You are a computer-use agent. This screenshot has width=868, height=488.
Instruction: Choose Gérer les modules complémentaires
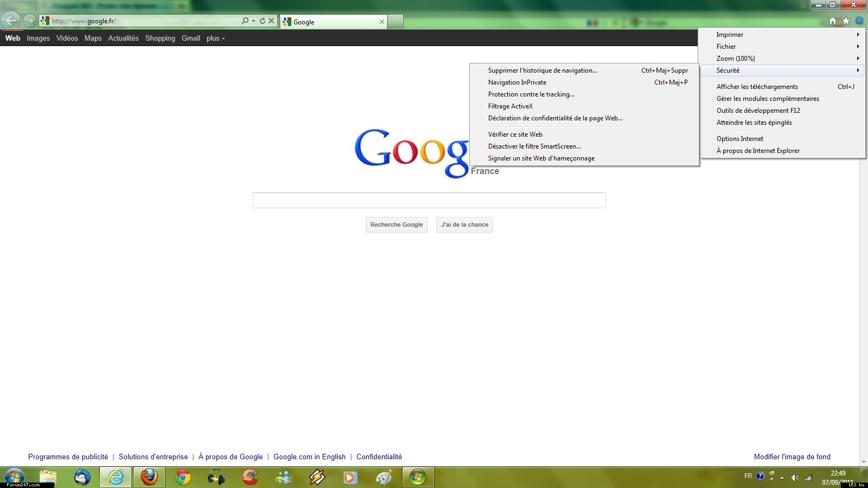tap(782, 99)
